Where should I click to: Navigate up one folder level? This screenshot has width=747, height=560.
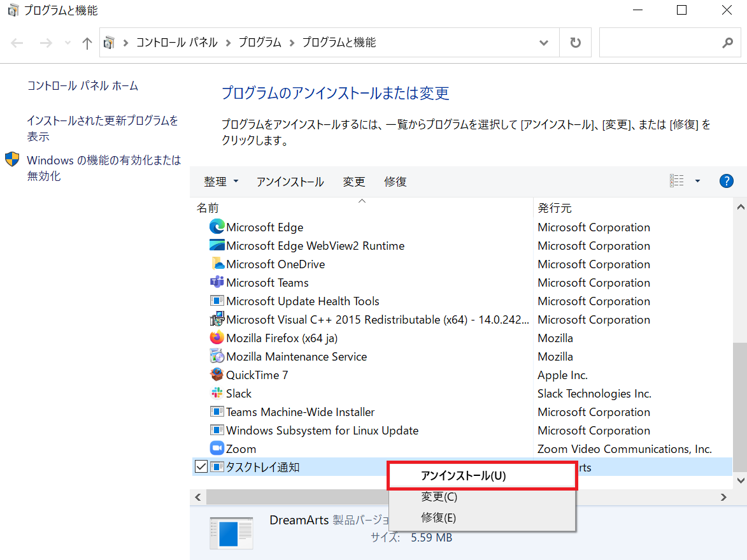[x=87, y=42]
